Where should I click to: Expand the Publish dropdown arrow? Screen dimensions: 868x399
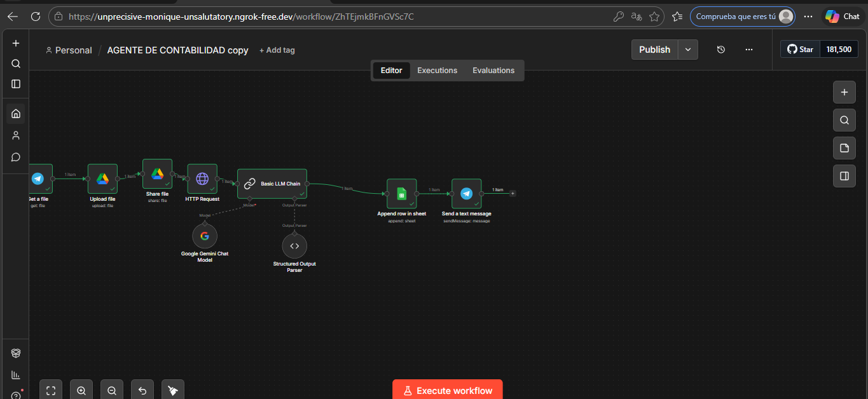click(687, 50)
